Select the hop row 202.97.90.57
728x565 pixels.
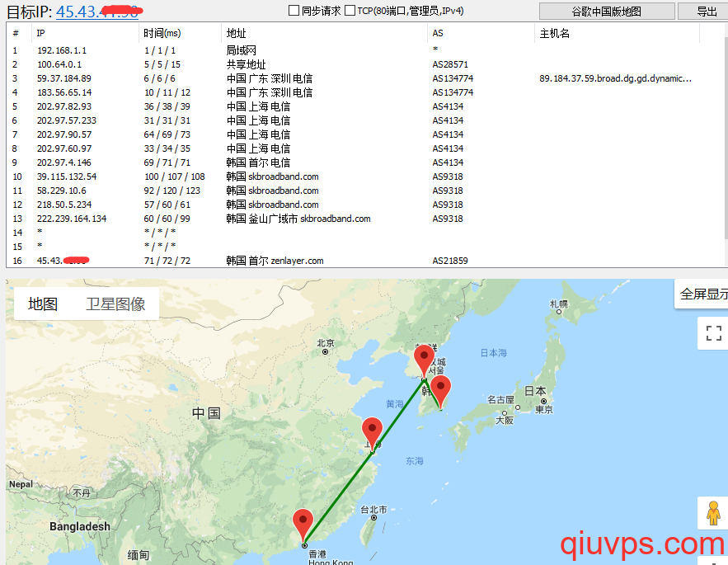coord(366,134)
